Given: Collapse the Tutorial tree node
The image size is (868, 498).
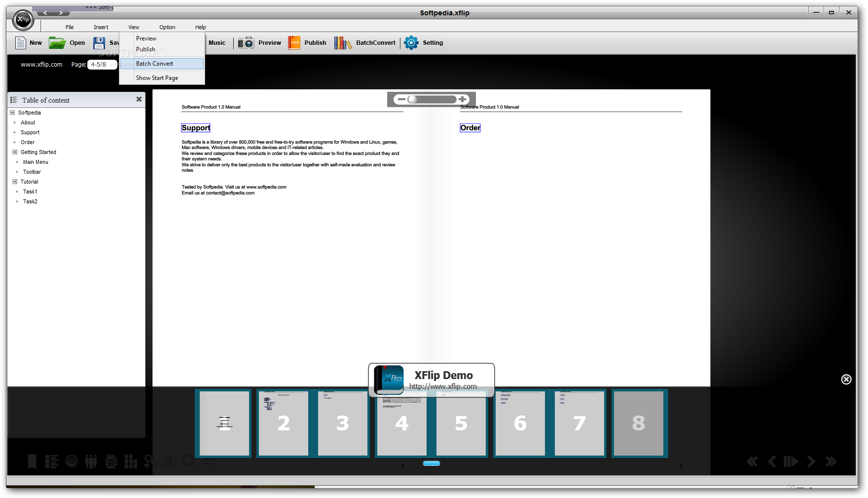Looking at the screenshot, I should [x=15, y=182].
